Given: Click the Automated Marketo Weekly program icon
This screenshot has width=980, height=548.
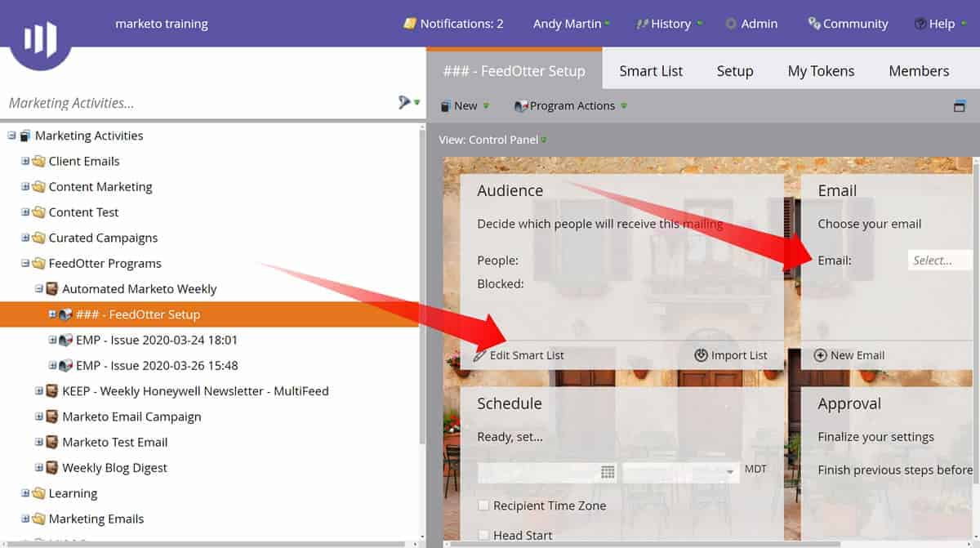Looking at the screenshot, I should point(52,289).
